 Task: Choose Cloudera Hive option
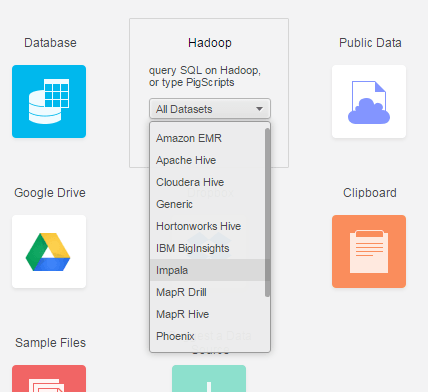208,182
